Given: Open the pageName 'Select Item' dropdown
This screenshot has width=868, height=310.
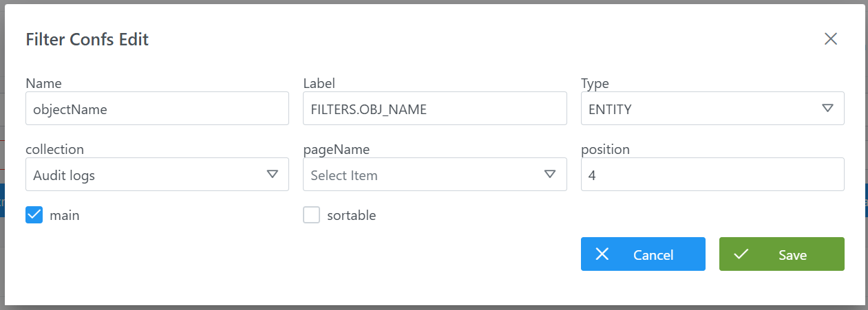Looking at the screenshot, I should click(423, 175).
